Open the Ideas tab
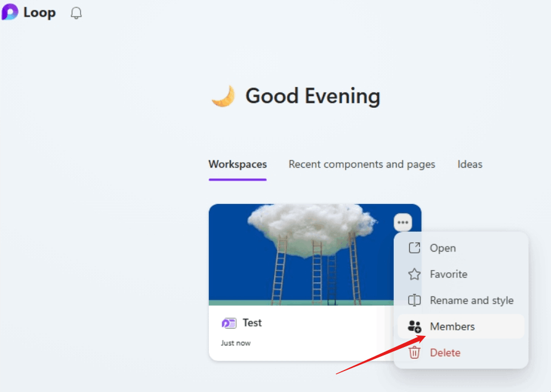551x392 pixels. tap(470, 165)
